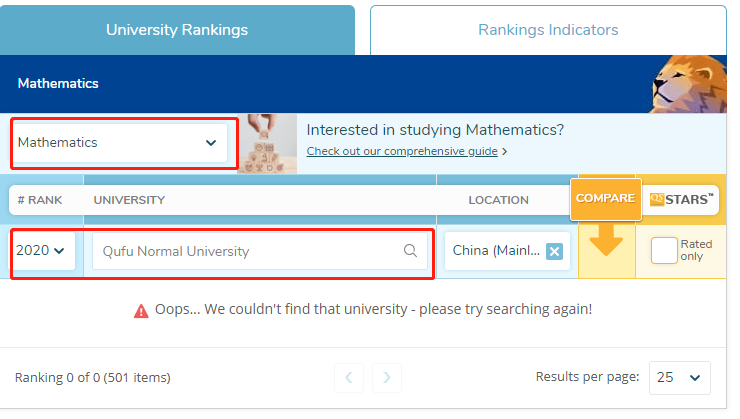Go to previous results page arrow
Screen dimensions: 740x419
pyautogui.click(x=348, y=377)
